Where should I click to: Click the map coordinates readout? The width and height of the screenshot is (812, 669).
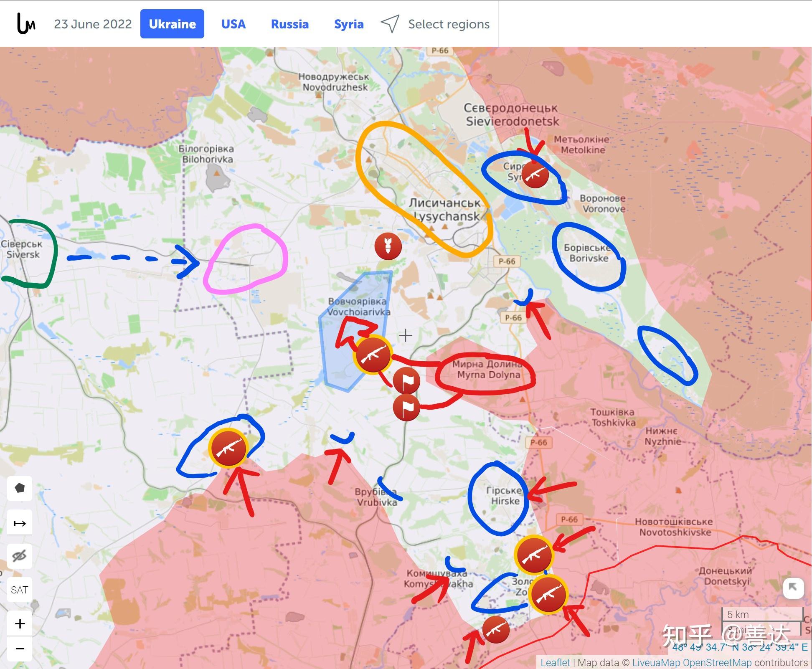point(740,647)
